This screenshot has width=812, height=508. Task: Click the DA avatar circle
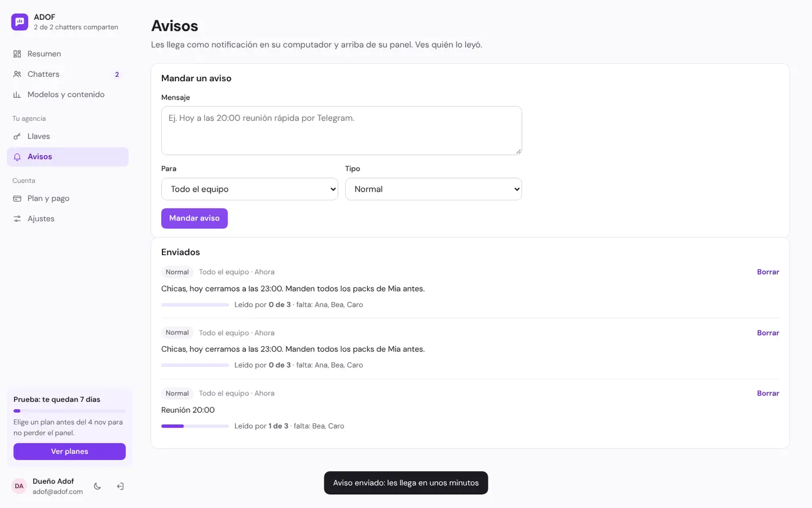tap(19, 487)
